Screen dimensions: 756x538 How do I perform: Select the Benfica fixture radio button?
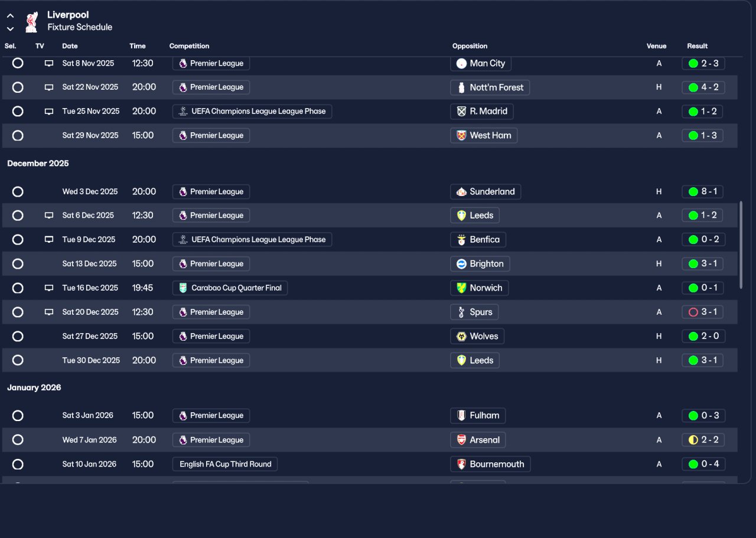click(x=18, y=240)
